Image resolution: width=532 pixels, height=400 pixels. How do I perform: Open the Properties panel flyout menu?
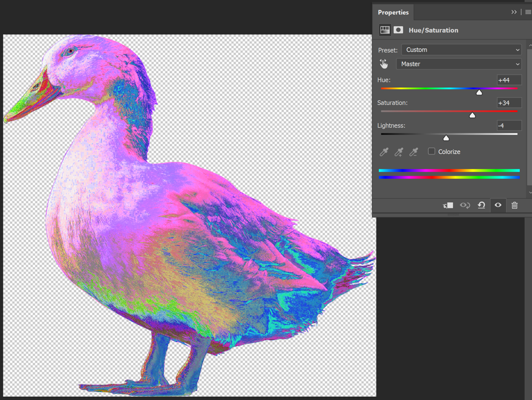point(528,12)
